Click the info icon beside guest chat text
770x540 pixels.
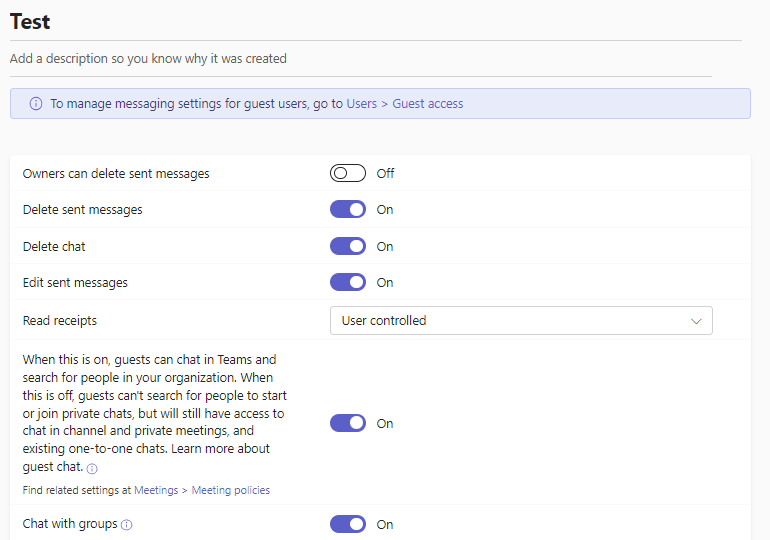(92, 468)
